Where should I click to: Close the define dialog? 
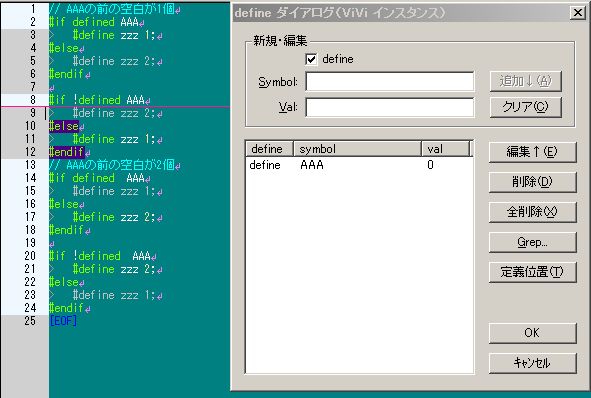[x=577, y=13]
